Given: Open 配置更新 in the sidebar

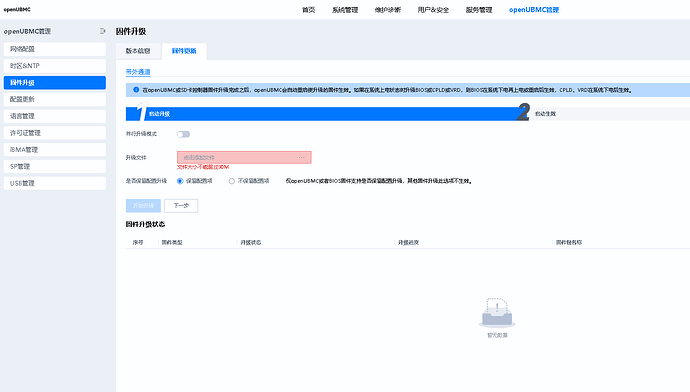Looking at the screenshot, I should [55, 99].
